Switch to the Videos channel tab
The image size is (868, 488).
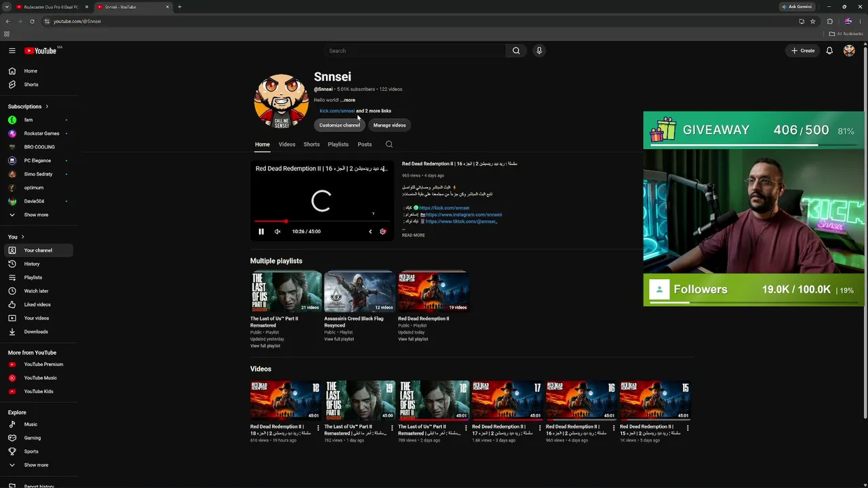coord(287,144)
